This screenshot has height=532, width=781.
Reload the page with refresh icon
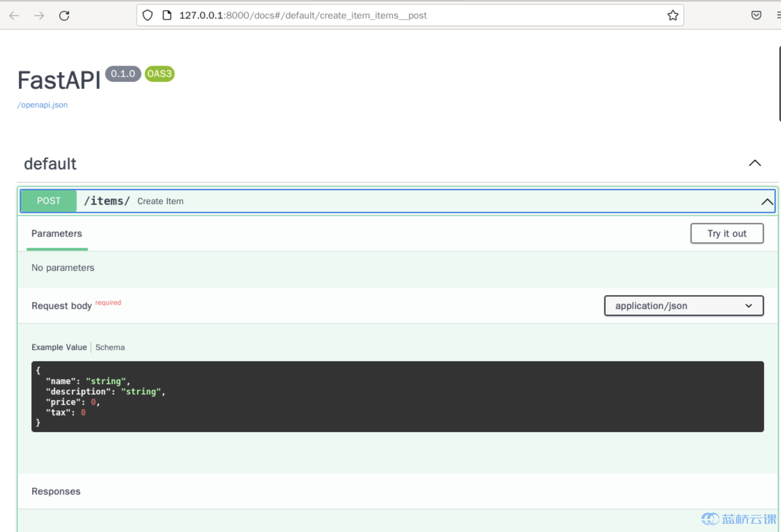64,16
